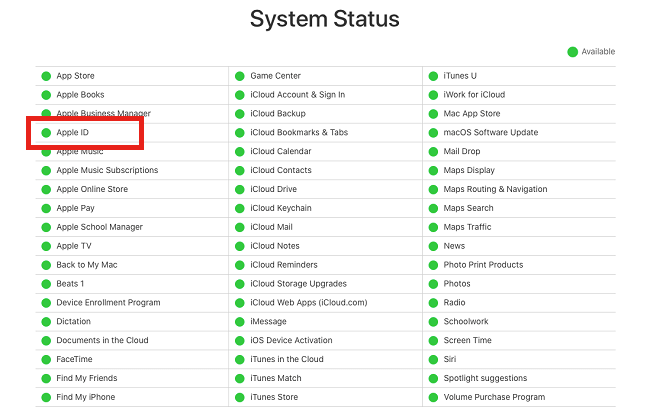The width and height of the screenshot is (650, 417).
Task: Click the macOS Software Update entry
Action: coord(490,132)
